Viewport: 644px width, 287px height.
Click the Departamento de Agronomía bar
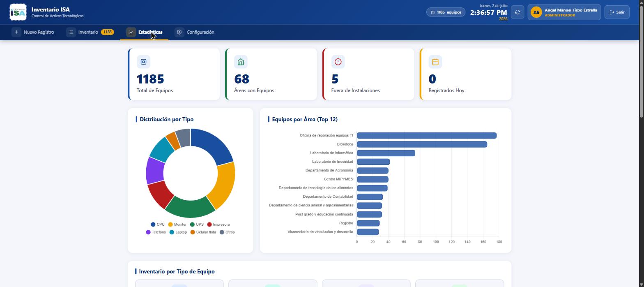373,171
